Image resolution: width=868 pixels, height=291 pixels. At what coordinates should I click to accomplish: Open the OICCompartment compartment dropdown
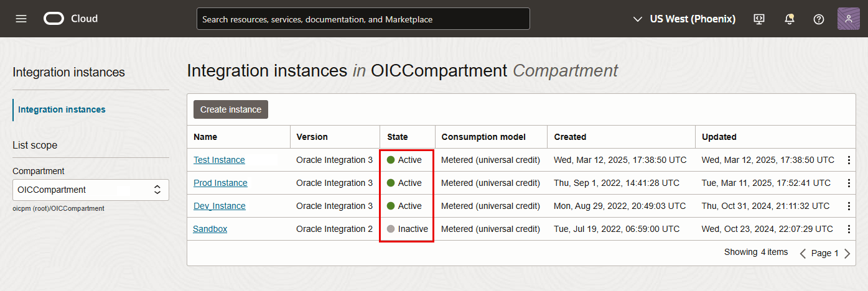91,190
